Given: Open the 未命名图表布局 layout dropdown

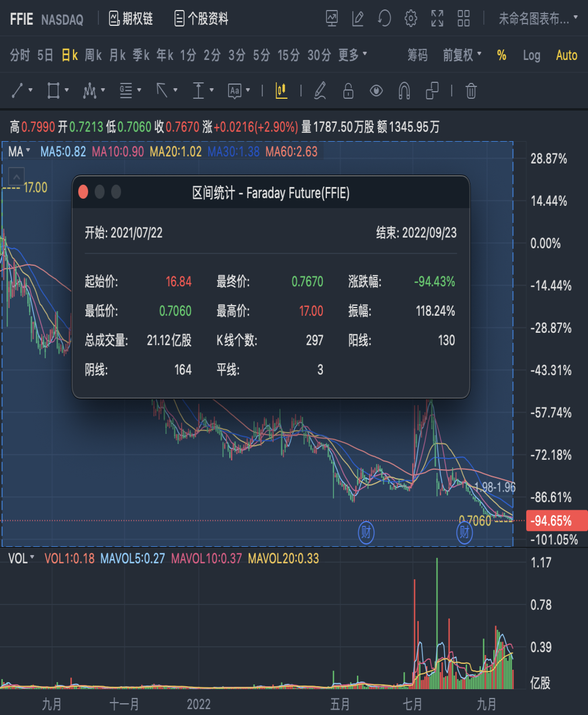Looking at the screenshot, I should click(x=539, y=19).
